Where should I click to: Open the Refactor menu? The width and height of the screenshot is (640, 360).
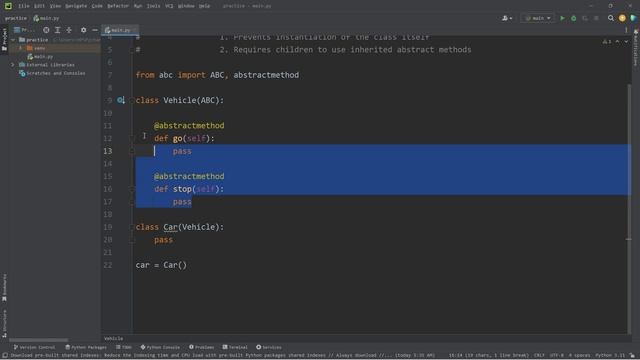point(118,6)
